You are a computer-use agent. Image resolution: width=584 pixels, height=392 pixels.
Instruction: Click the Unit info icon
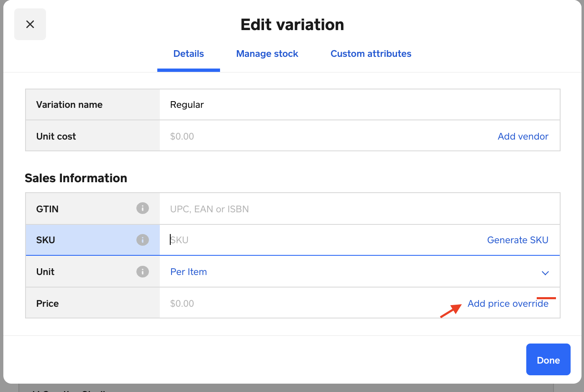(143, 272)
